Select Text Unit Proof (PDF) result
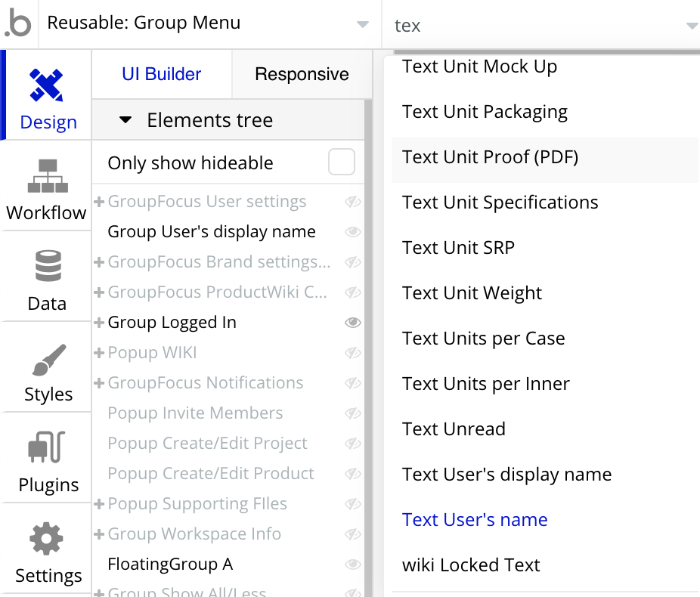700x597 pixels. pyautogui.click(x=490, y=157)
